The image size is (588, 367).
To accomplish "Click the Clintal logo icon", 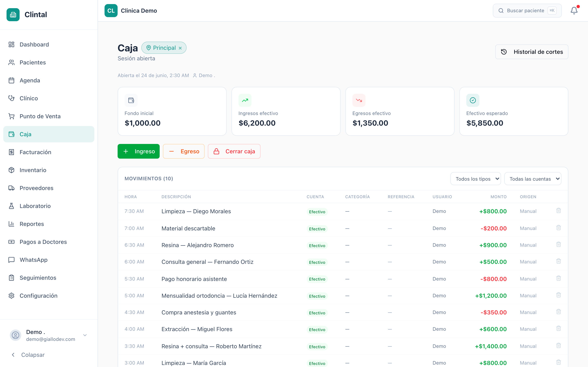I will [13, 15].
